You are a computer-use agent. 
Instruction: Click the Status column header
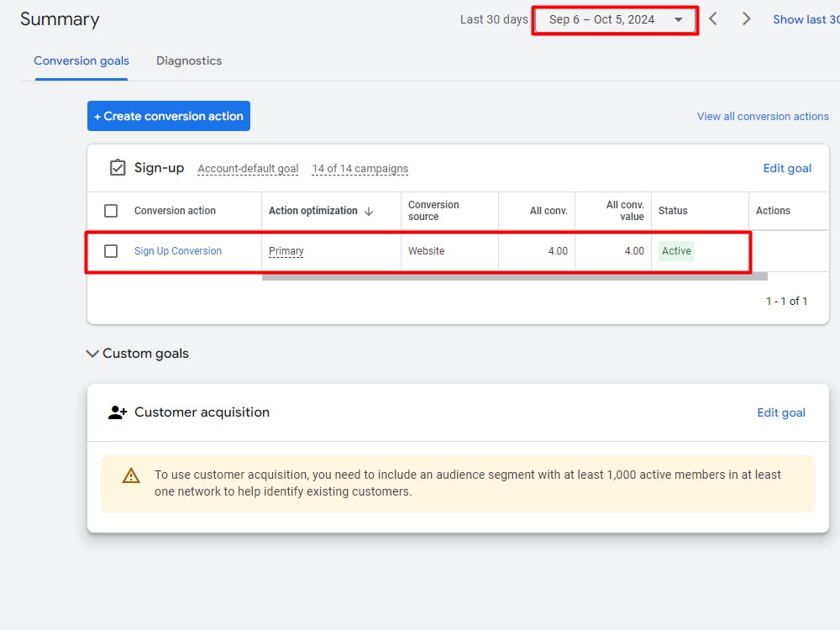tap(673, 211)
